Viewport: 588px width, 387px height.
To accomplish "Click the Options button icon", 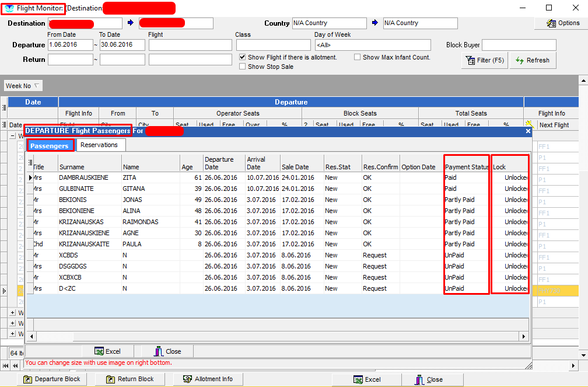I will coord(551,23).
